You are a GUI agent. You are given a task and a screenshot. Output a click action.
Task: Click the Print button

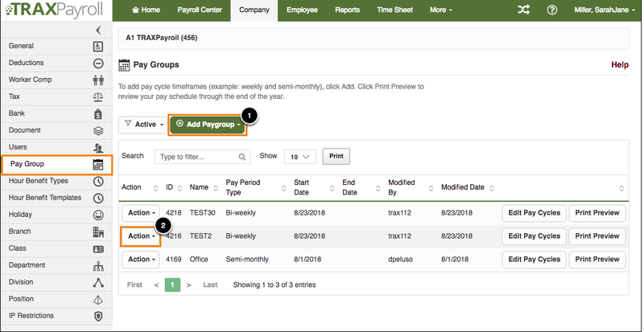[336, 157]
